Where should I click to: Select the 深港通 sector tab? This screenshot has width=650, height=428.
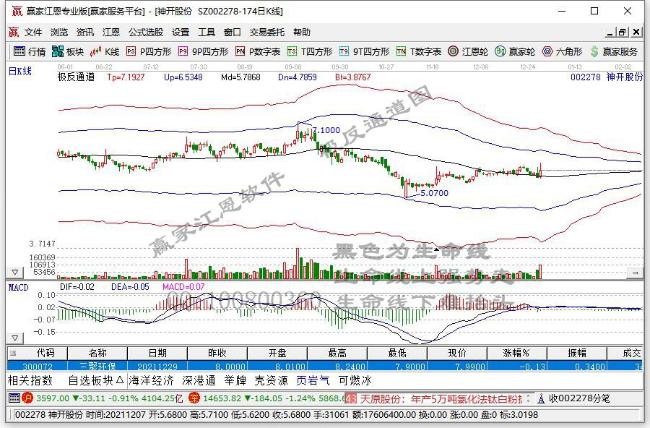click(199, 380)
